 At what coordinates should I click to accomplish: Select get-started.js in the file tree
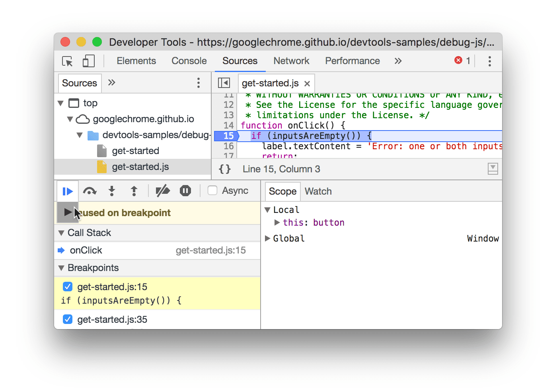pyautogui.click(x=140, y=167)
